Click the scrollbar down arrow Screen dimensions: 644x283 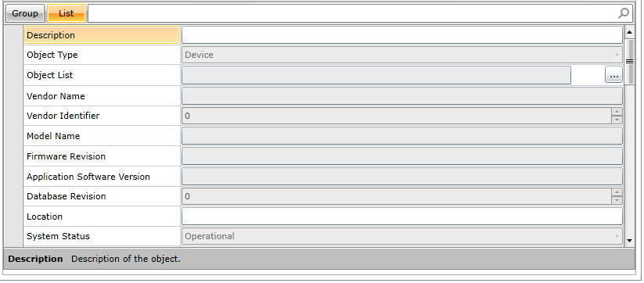click(629, 240)
